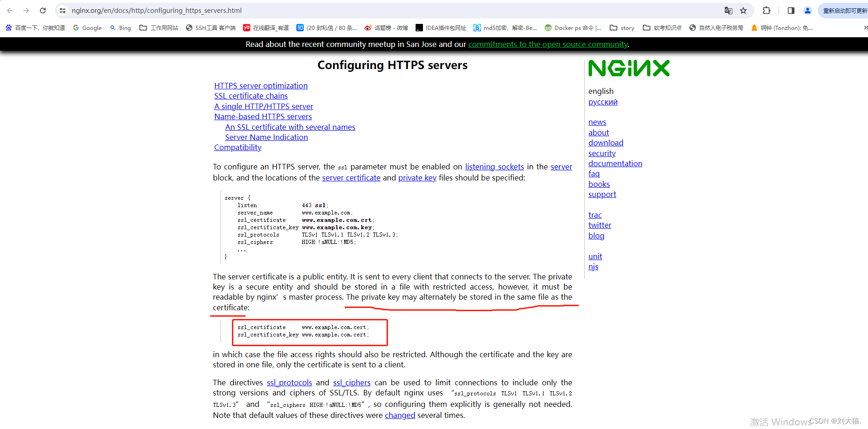This screenshot has height=429, width=868.
Task: Open the changed link
Action: click(400, 415)
